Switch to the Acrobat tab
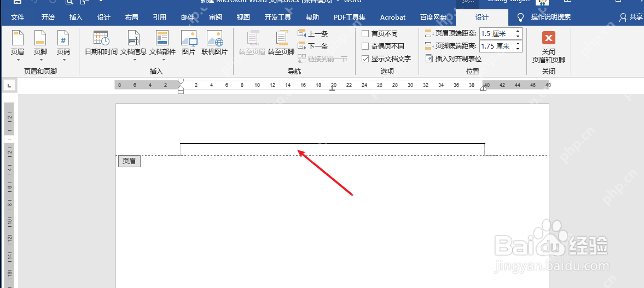 (393, 17)
